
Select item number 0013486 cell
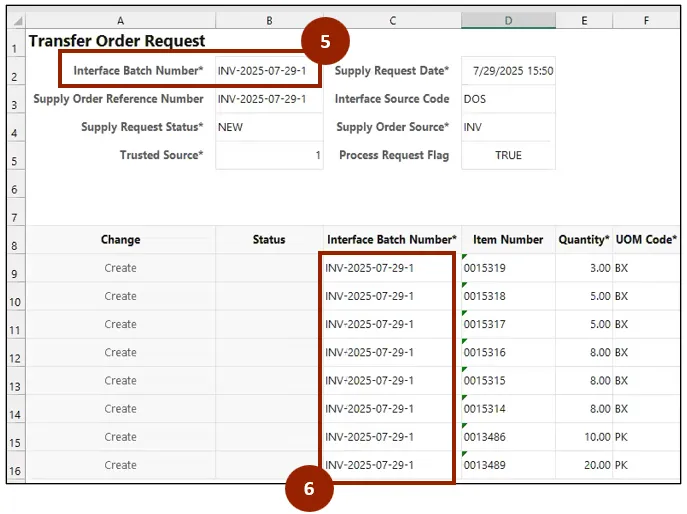click(x=508, y=437)
